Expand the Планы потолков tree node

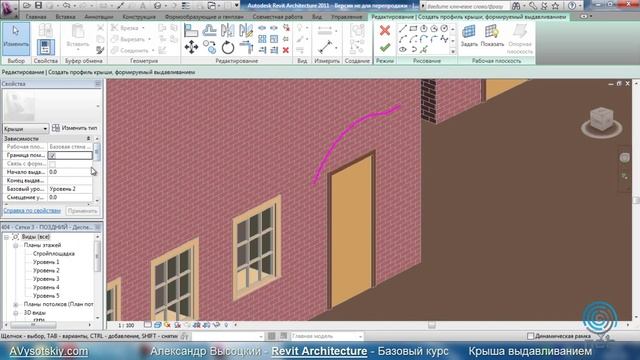16,304
